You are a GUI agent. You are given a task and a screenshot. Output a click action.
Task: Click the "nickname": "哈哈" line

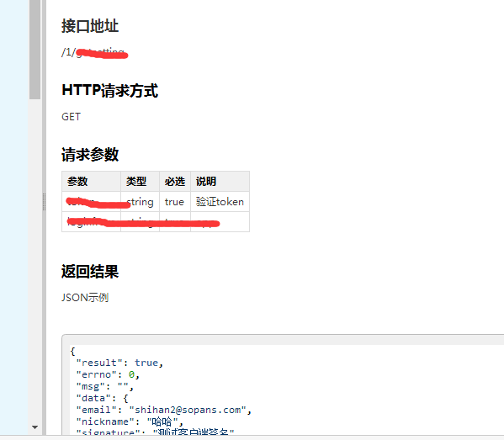tap(130, 421)
